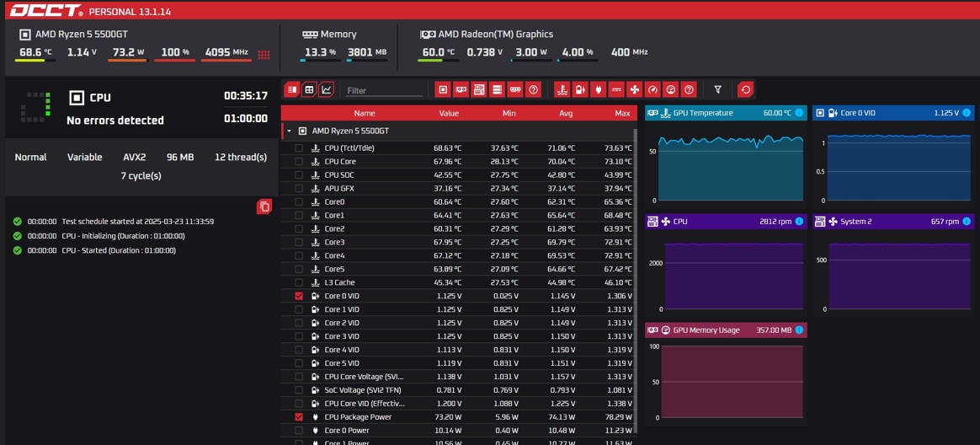Image resolution: width=980 pixels, height=445 pixels.
Task: Click the funnel filter icon
Action: tap(717, 90)
